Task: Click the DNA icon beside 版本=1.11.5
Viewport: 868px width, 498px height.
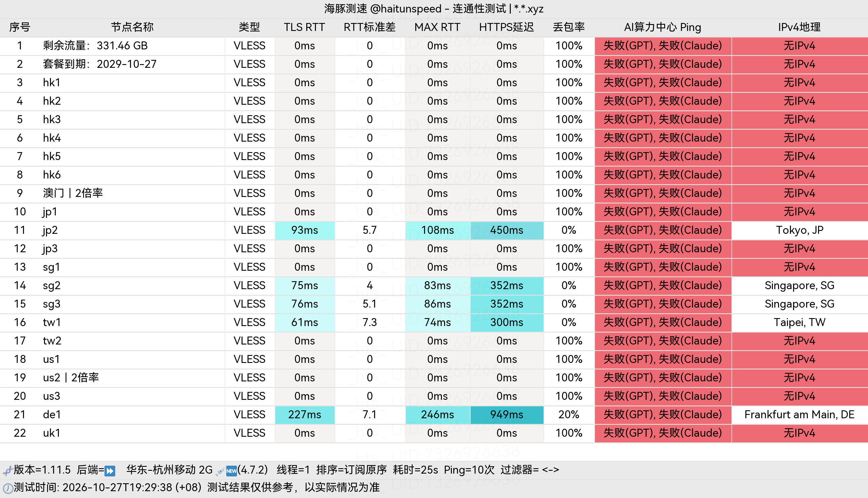Action: [8, 471]
